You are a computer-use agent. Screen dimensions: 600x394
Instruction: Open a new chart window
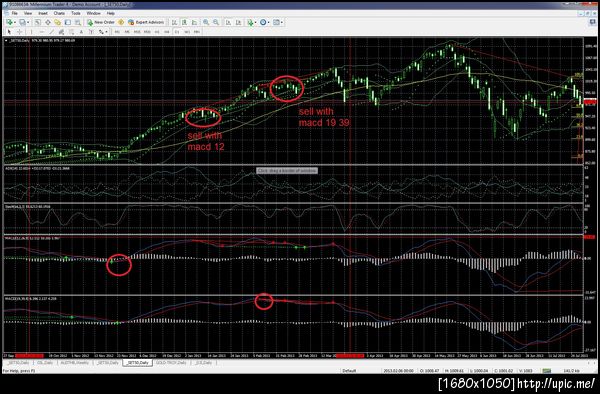[x=9, y=22]
